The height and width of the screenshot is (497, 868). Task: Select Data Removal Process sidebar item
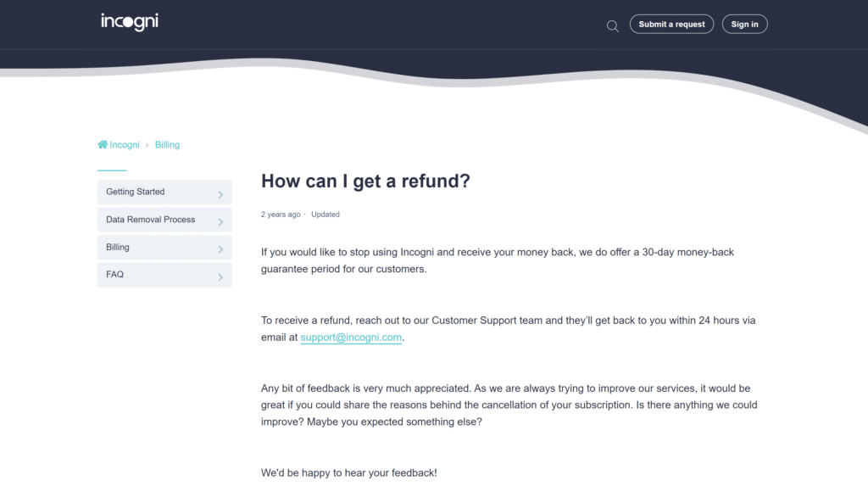pyautogui.click(x=164, y=220)
